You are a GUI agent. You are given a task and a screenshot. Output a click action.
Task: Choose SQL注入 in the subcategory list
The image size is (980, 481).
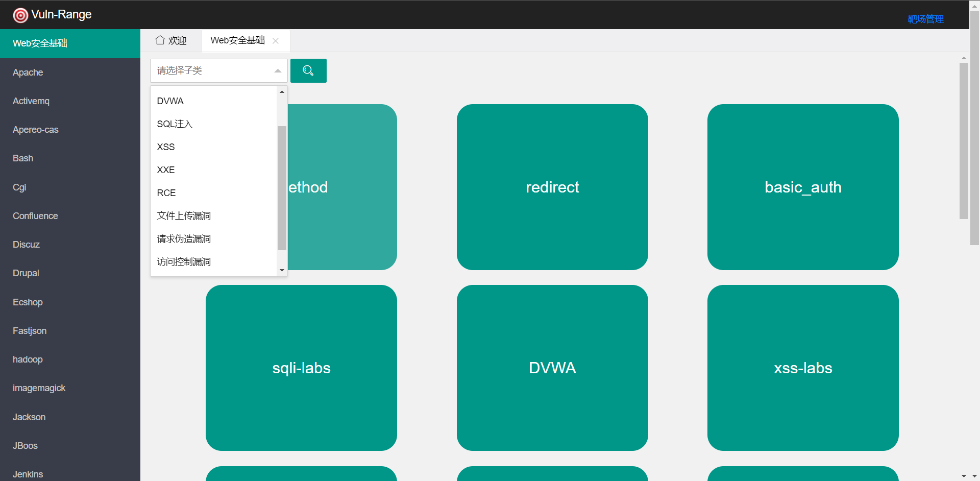pyautogui.click(x=175, y=124)
